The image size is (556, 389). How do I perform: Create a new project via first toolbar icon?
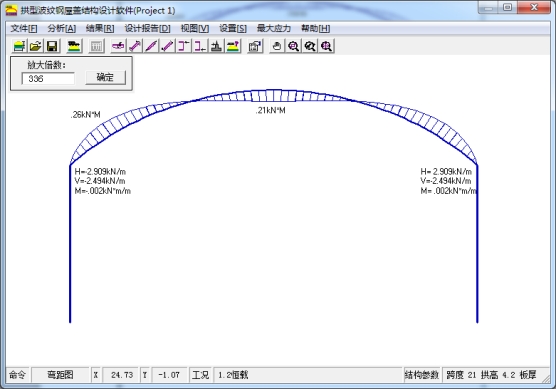(x=19, y=46)
